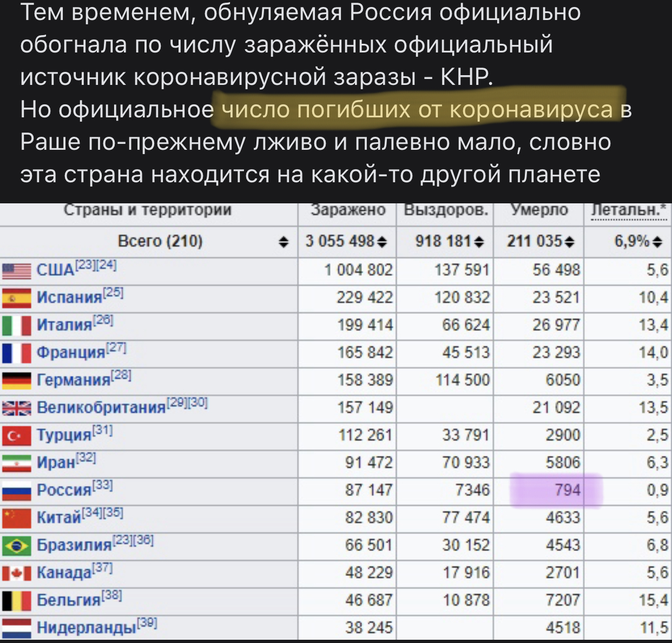672x643 pixels.
Task: Click the Italy flag icon
Action: 16,325
